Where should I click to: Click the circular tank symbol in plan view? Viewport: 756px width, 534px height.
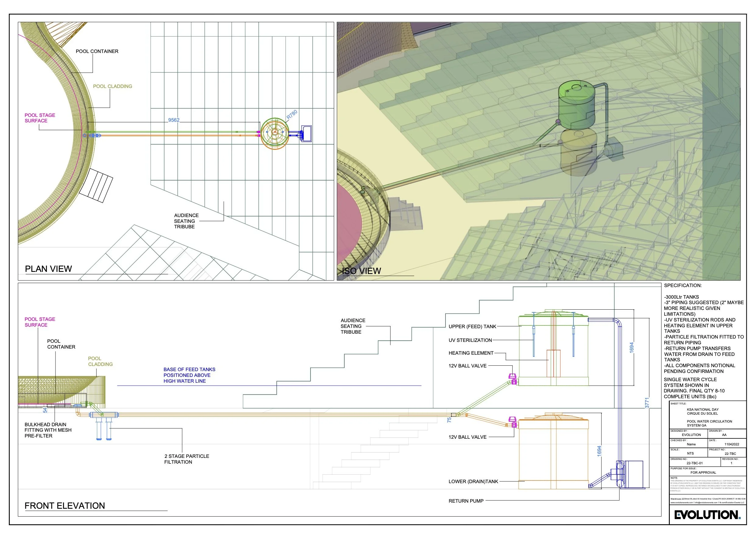click(275, 132)
